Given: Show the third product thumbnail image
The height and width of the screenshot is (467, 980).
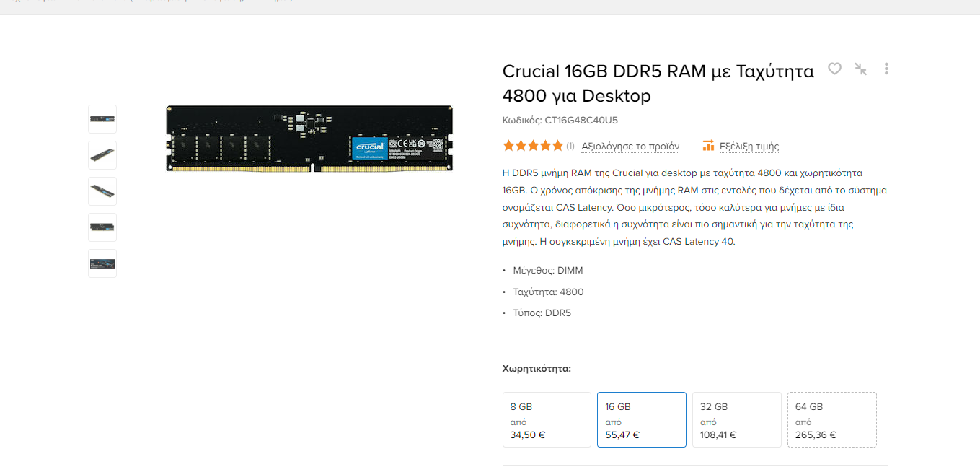Looking at the screenshot, I should 102,191.
